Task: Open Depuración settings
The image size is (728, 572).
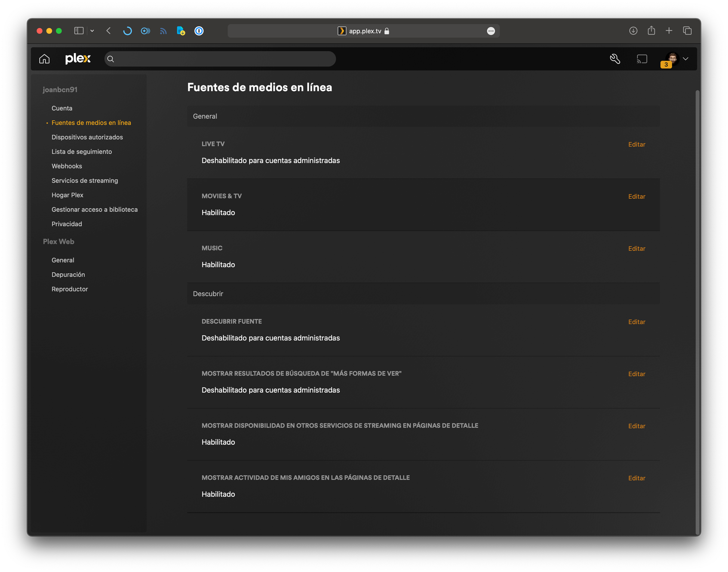Action: (68, 275)
